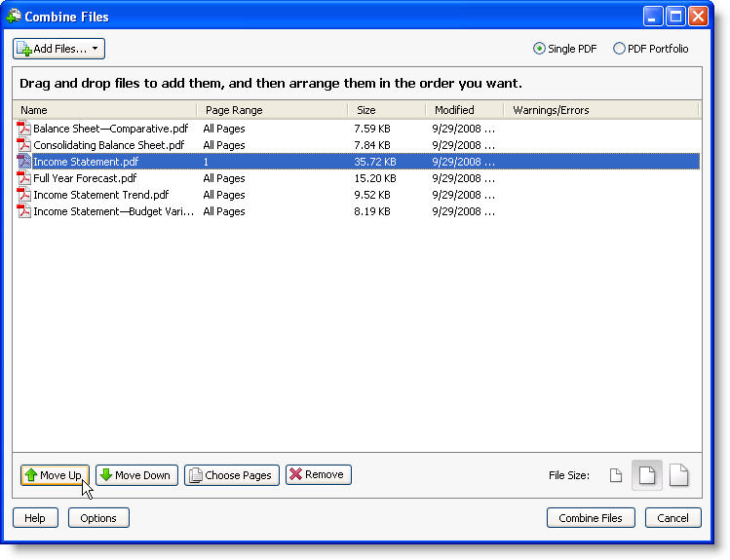This screenshot has height=560, width=730.
Task: Click the PDF icon beside Full Year Forecast.pdf
Action: [x=23, y=178]
